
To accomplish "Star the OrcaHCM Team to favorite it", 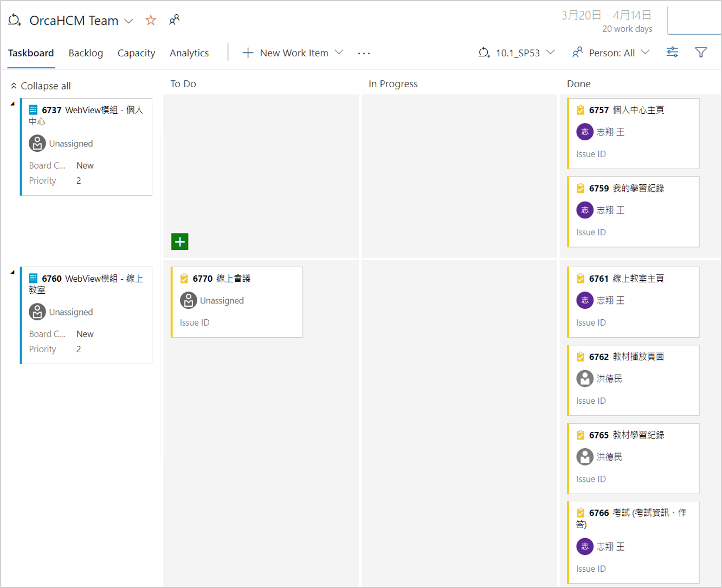I will (150, 20).
